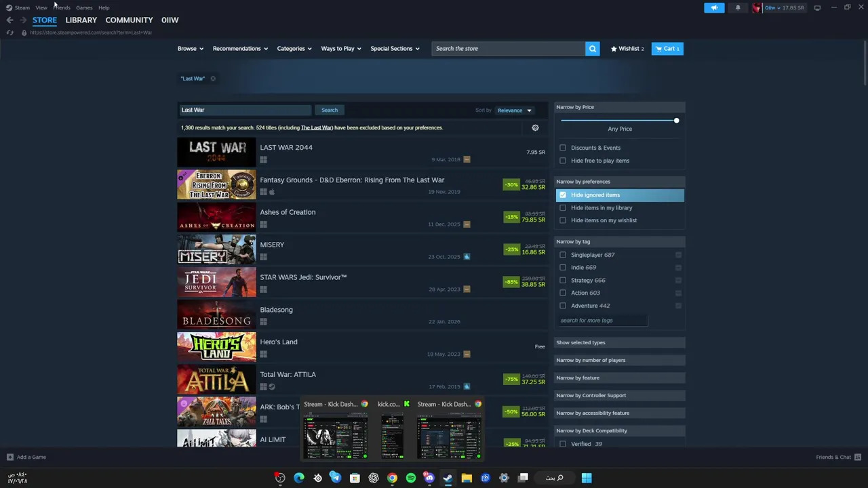This screenshot has height=488, width=868.
Task: Enable Discounts & Events checkbox
Action: (x=563, y=148)
